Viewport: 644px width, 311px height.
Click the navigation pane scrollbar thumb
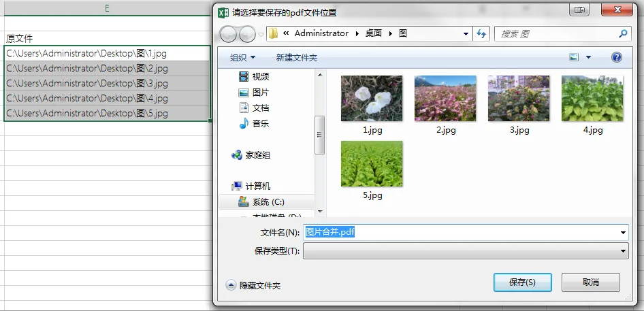(319, 135)
